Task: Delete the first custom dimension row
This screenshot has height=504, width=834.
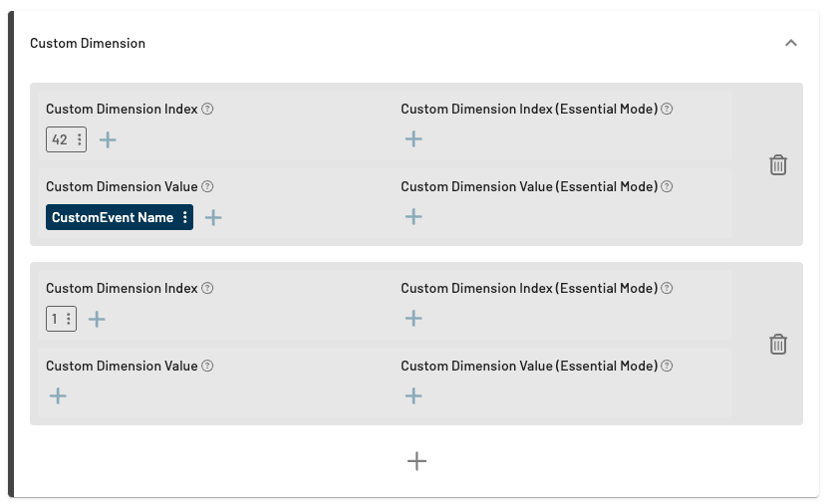Action: (x=778, y=165)
